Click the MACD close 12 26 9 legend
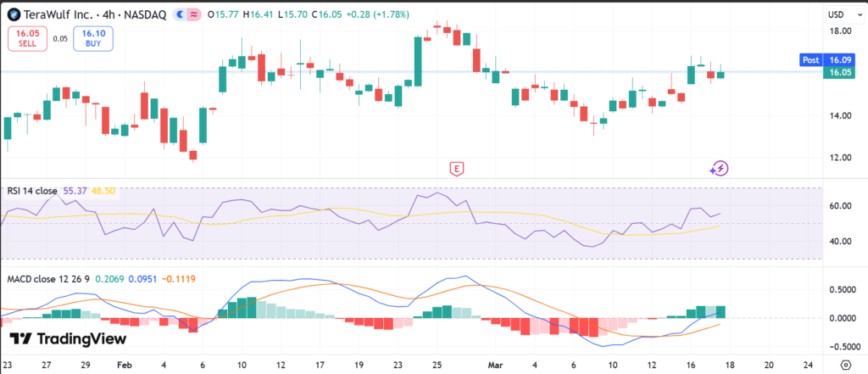868x374 pixels. (x=48, y=279)
